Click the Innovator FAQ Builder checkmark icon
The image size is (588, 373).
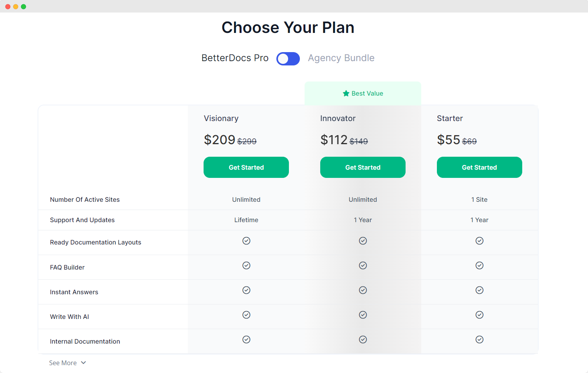363,265
